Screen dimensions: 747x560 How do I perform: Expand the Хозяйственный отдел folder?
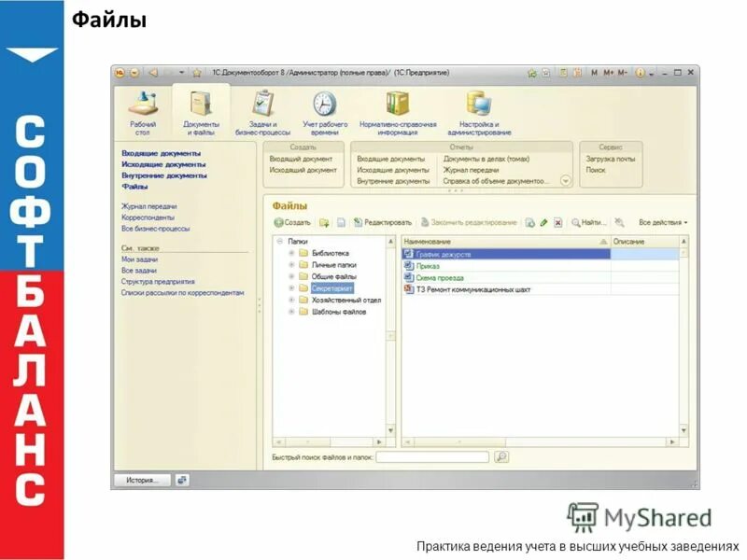[x=291, y=300]
